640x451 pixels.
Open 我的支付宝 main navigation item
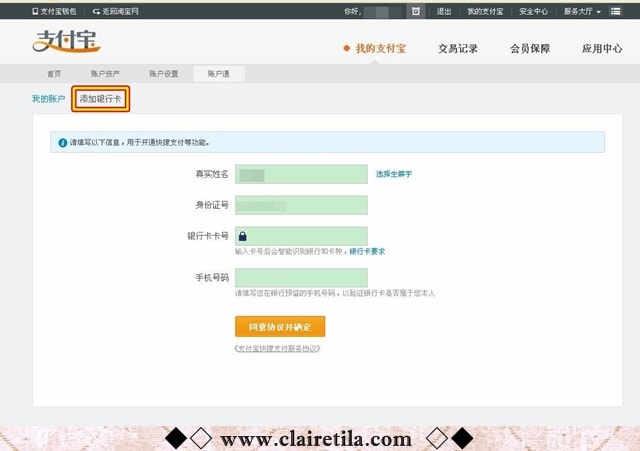(x=376, y=48)
